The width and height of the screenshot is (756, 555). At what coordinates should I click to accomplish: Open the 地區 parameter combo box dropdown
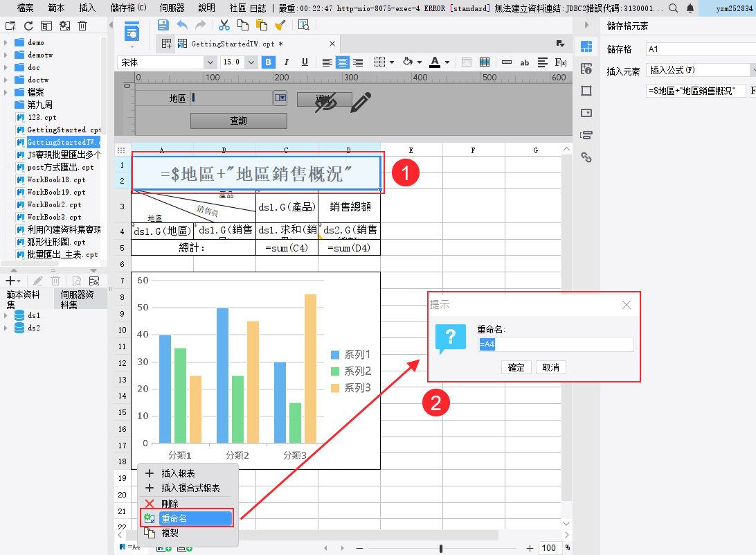point(280,98)
